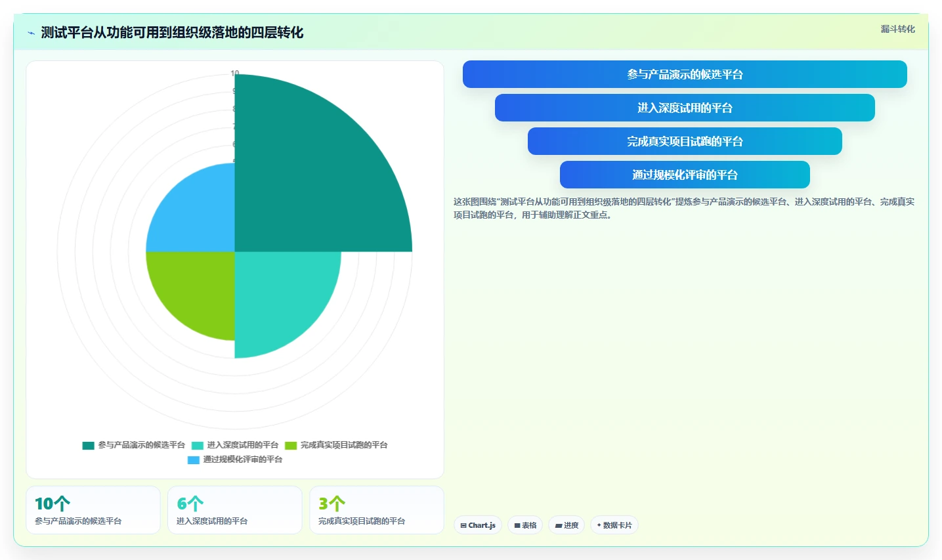The height and width of the screenshot is (560, 942).
Task: Click legend text 完成真实项目试跑的平台
Action: (344, 445)
